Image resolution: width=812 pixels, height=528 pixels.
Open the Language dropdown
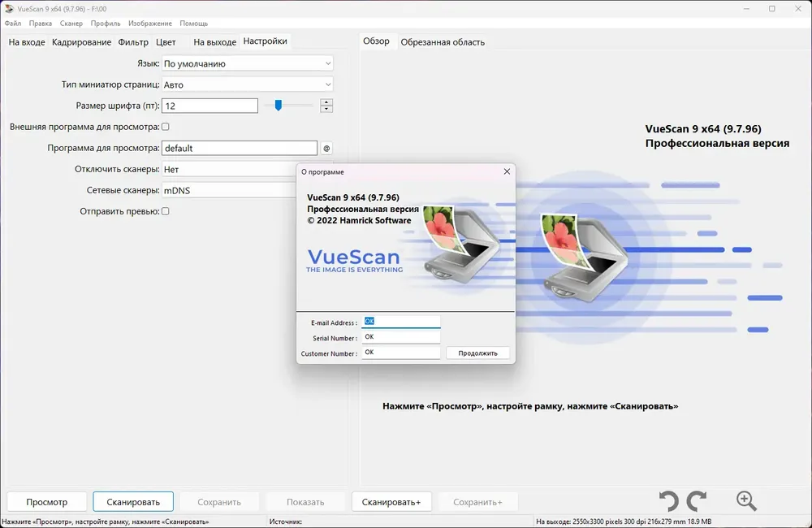tap(247, 63)
